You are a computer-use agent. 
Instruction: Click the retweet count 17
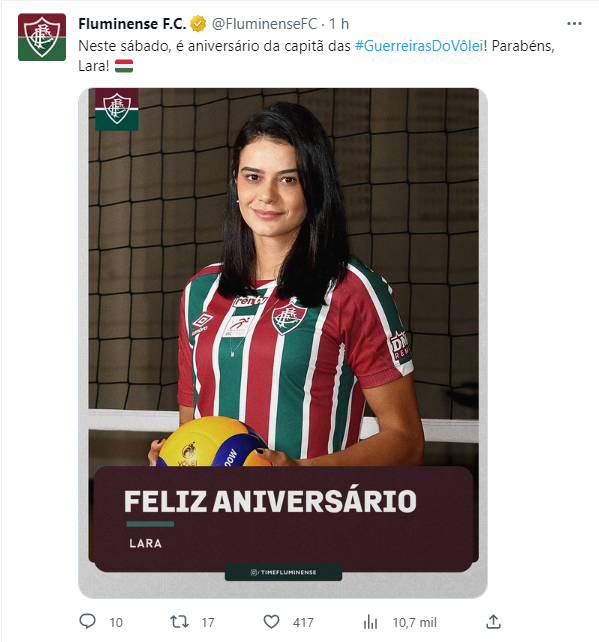coord(208,623)
